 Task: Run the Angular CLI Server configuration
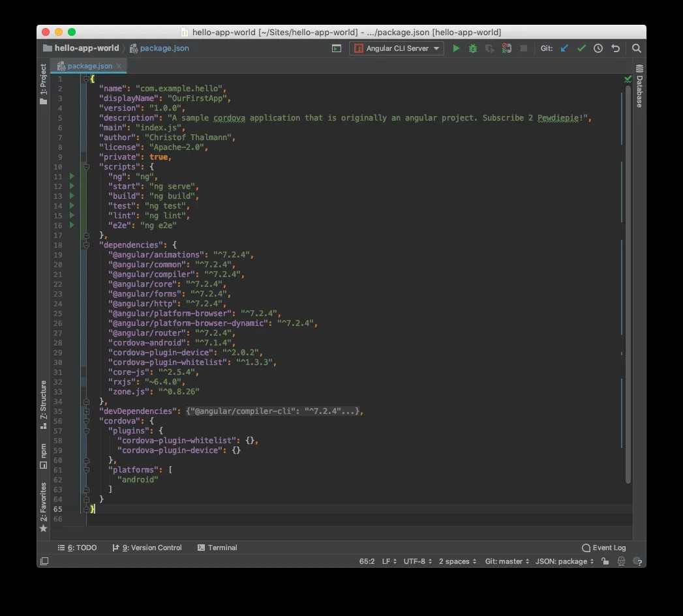coord(456,48)
